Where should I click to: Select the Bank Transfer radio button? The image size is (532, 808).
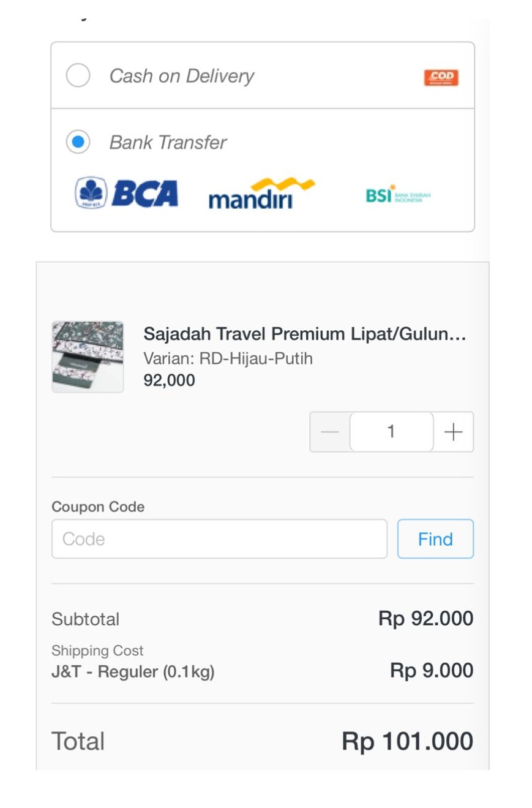(x=78, y=142)
